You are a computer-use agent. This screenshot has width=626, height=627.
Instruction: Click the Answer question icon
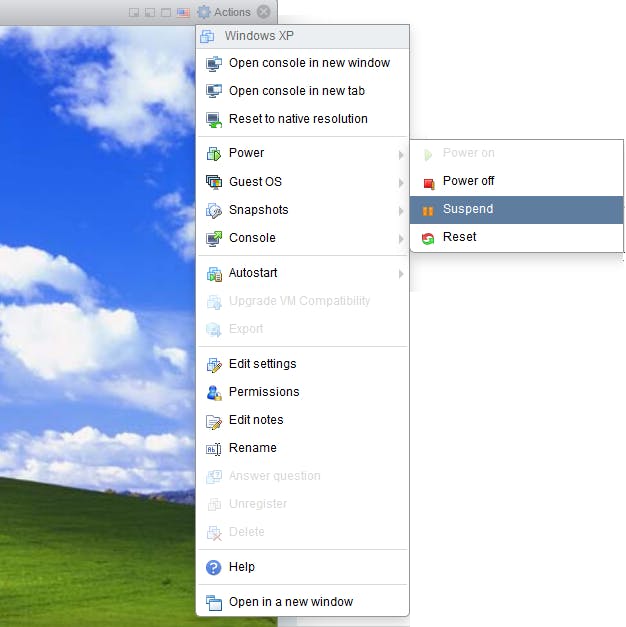214,477
